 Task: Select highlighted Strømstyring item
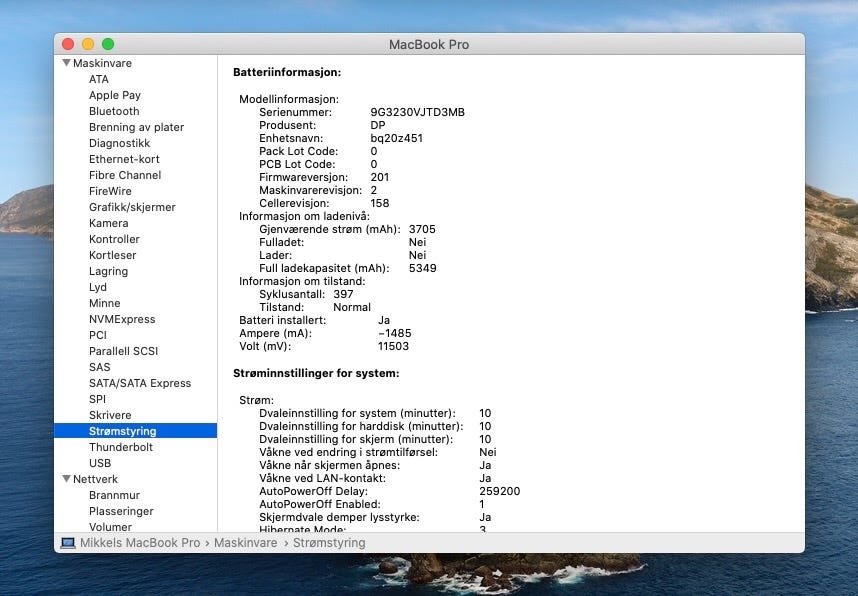[136, 431]
